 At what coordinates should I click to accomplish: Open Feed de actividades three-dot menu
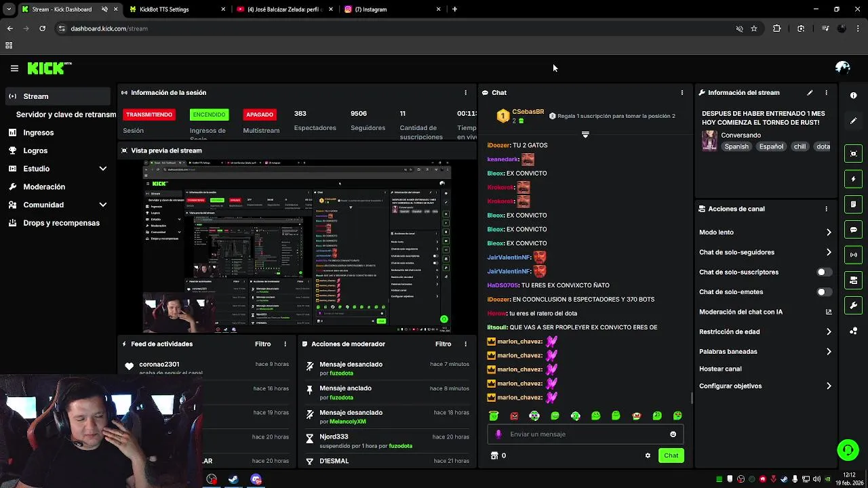coord(285,344)
